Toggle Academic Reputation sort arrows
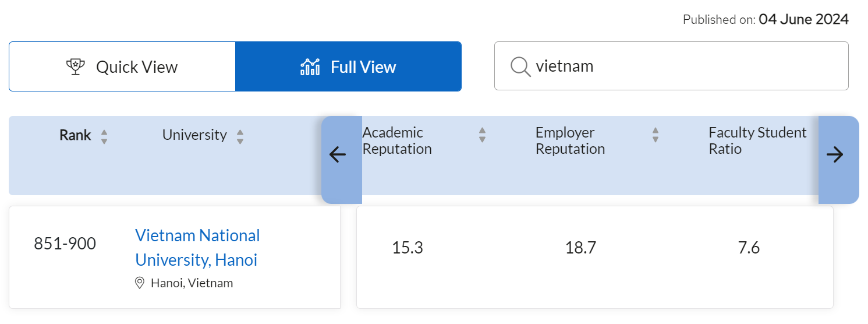 (x=482, y=135)
